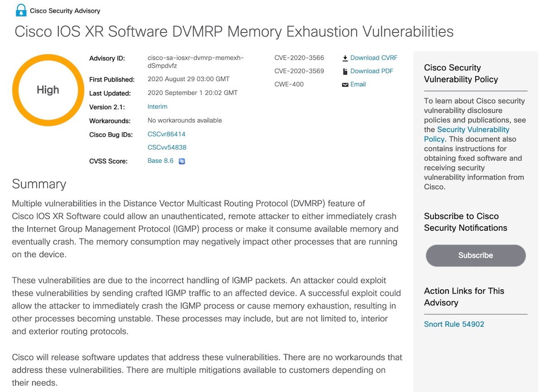Open bug ID CSCvr86414

167,134
